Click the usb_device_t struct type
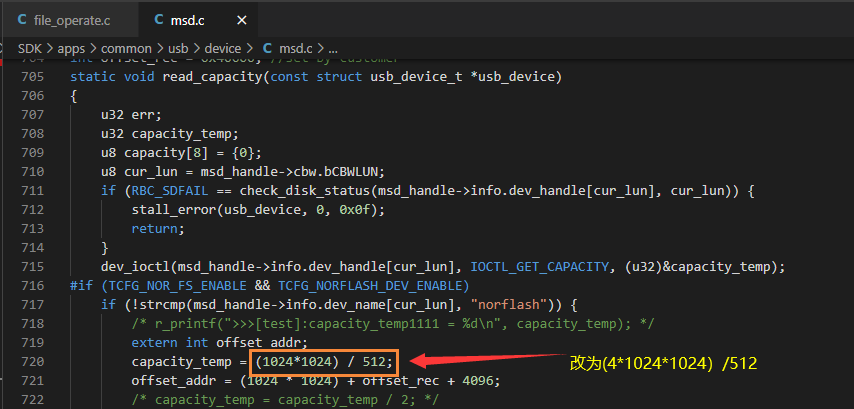 tap(417, 77)
